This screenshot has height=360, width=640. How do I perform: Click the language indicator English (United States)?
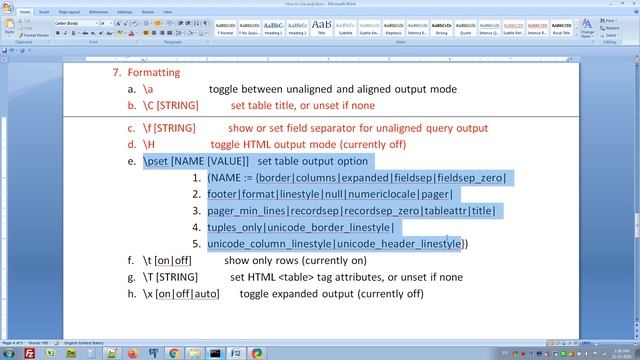click(84, 343)
